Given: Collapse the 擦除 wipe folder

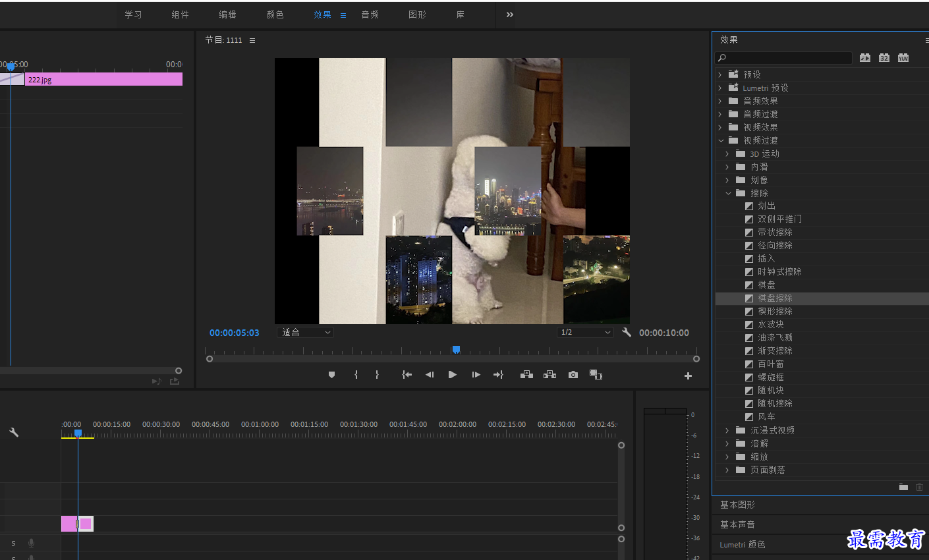Looking at the screenshot, I should point(728,193).
